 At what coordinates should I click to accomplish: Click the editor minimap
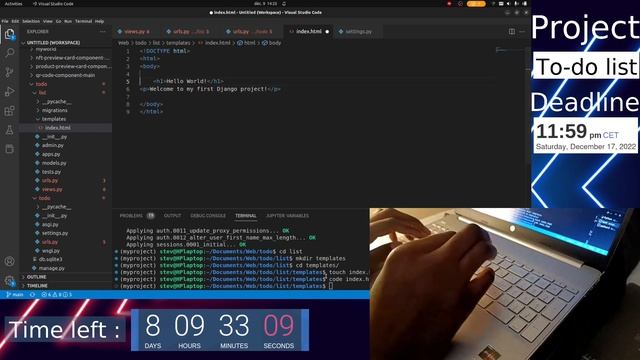[509, 51]
